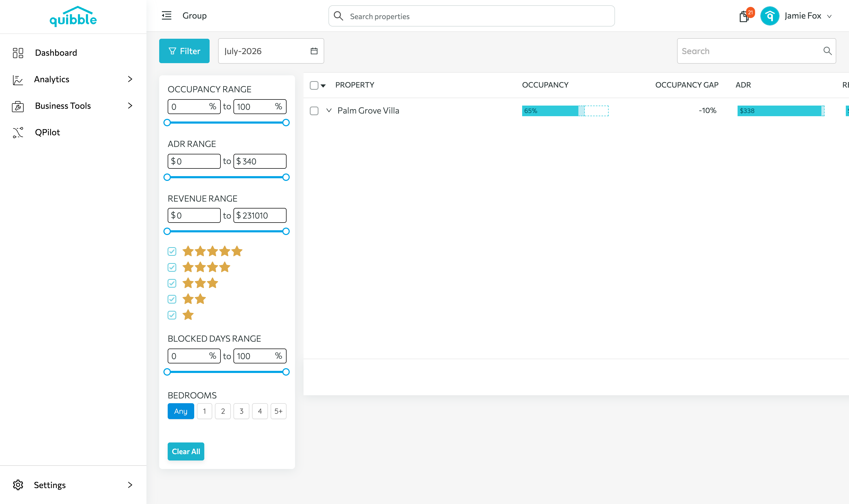Uncheck the three-star rating checkbox
This screenshot has height=504, width=849.
tap(172, 283)
